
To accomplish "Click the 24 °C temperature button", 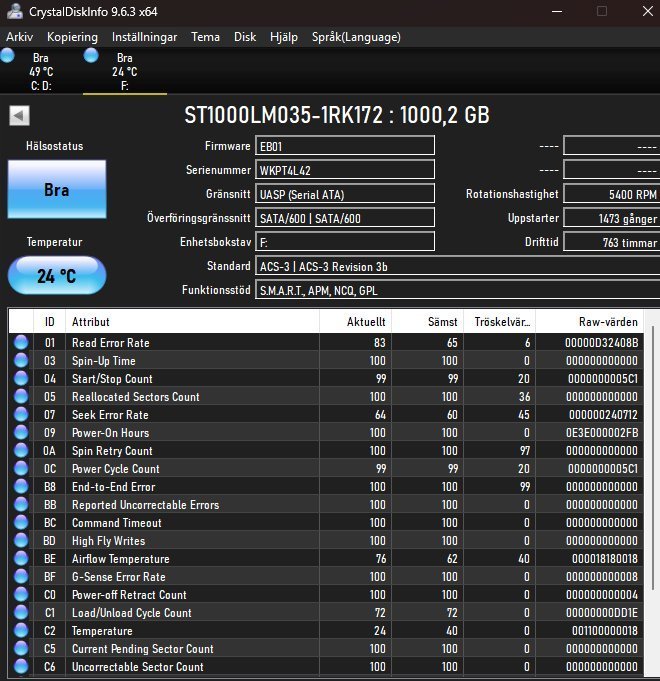I will 57,276.
